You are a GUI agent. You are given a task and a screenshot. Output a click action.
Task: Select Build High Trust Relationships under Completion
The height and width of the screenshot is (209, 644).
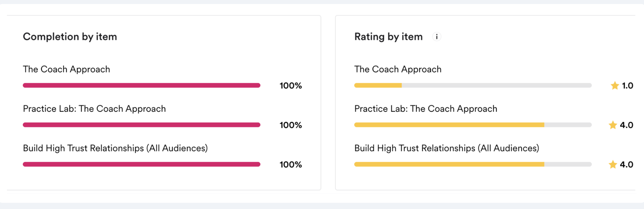115,148
